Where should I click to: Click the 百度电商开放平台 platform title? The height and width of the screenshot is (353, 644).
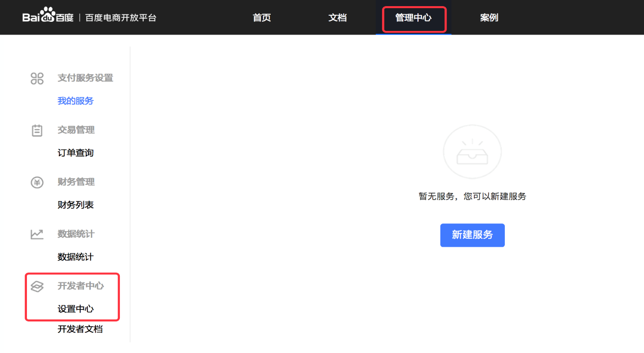point(120,17)
